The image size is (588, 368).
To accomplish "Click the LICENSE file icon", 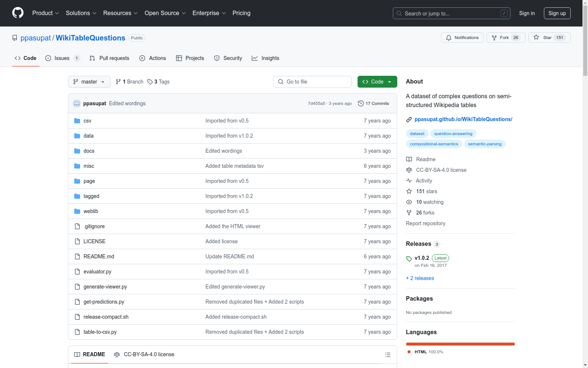I will point(77,241).
